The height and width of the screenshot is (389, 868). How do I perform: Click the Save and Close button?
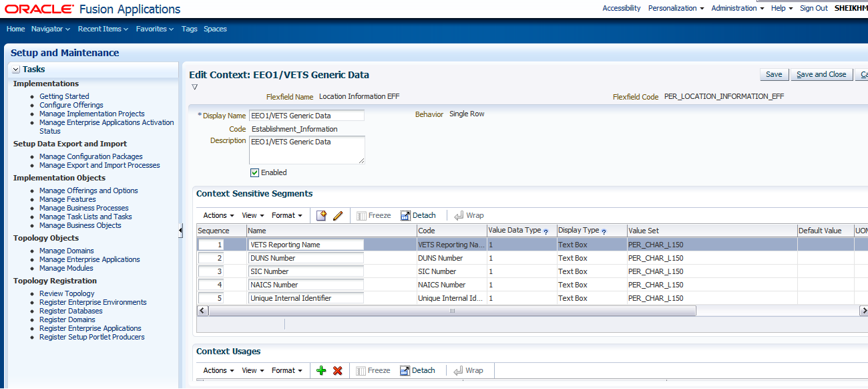821,74
